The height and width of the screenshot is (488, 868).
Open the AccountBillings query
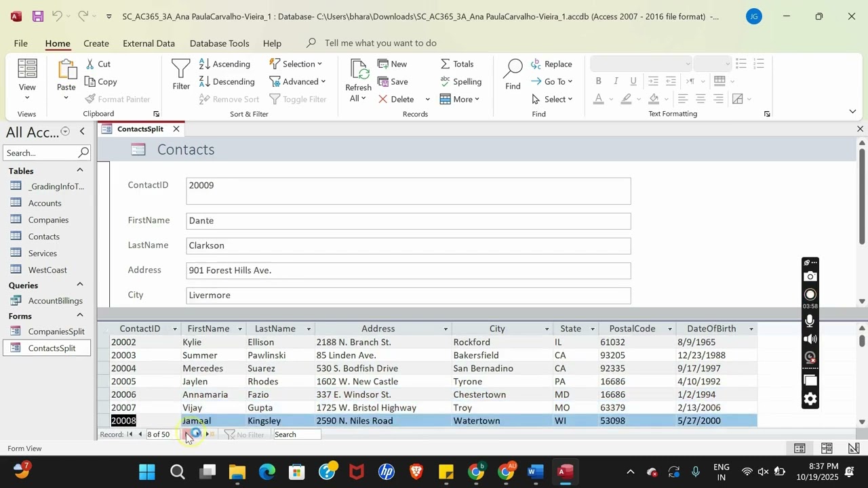point(55,301)
